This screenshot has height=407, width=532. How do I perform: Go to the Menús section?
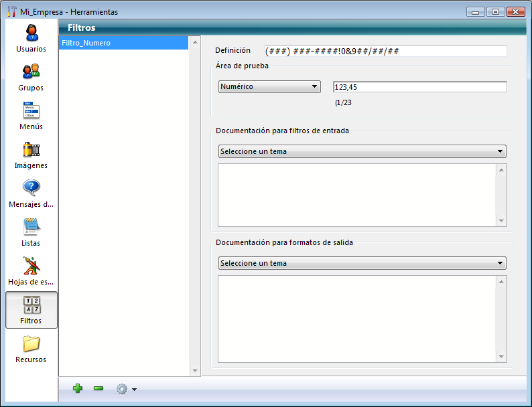(31, 115)
